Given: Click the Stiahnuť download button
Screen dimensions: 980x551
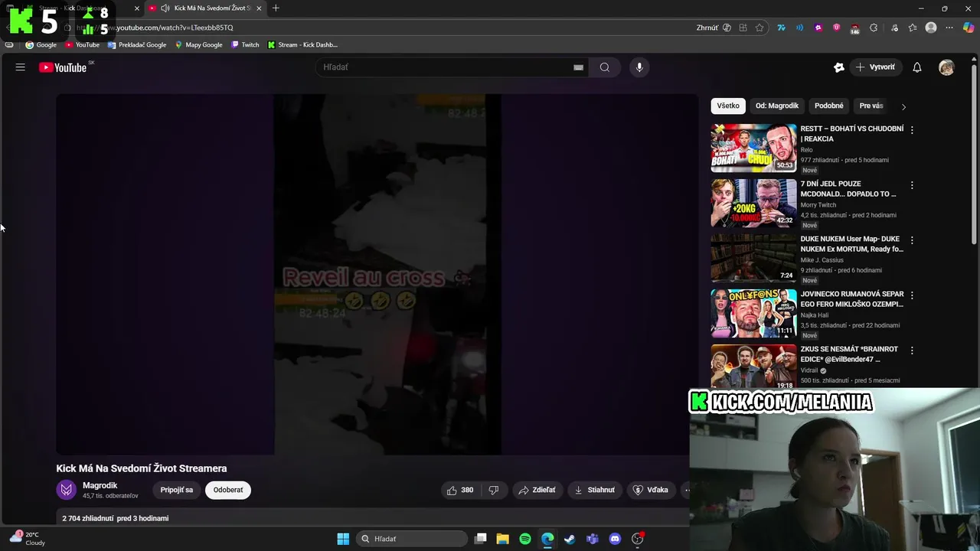Looking at the screenshot, I should click(x=594, y=490).
